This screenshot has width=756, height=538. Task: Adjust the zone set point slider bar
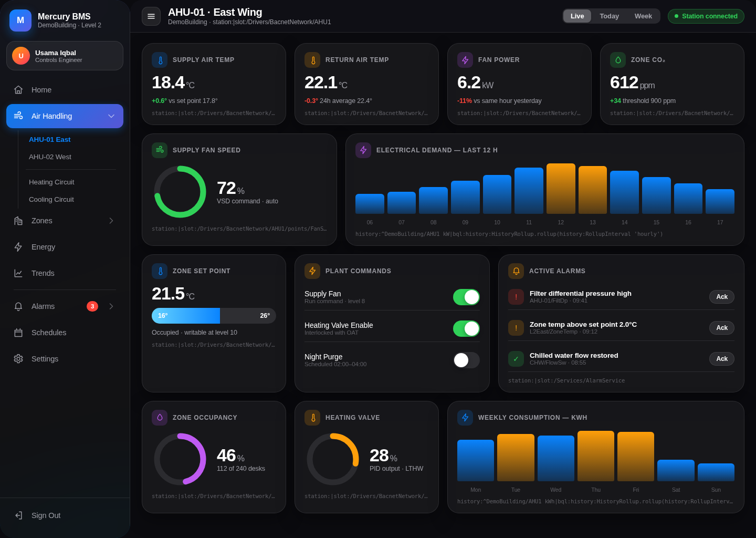point(214,316)
